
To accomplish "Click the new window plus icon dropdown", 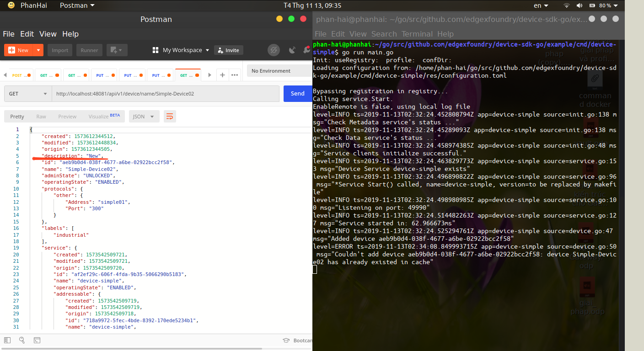I will click(117, 50).
